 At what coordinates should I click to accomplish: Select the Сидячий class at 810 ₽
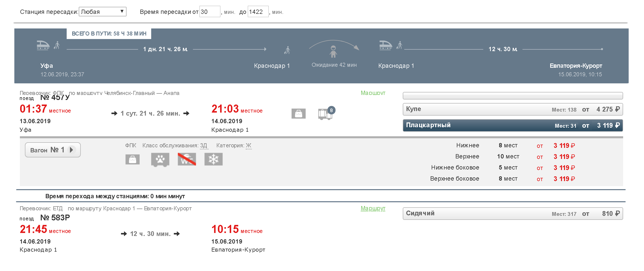coord(513,214)
